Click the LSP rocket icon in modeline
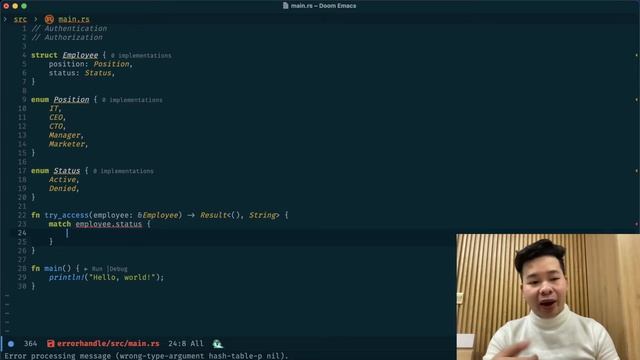The height and width of the screenshot is (360, 640). pyautogui.click(x=218, y=344)
